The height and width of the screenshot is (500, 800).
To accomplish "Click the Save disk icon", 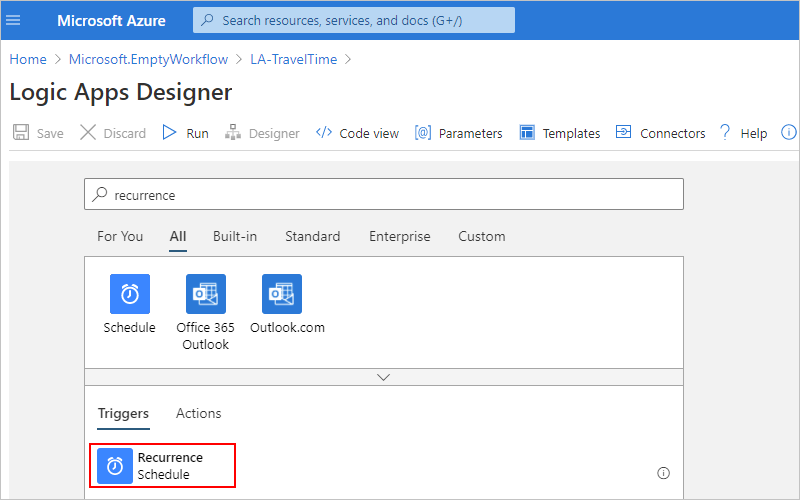I will pos(21,133).
